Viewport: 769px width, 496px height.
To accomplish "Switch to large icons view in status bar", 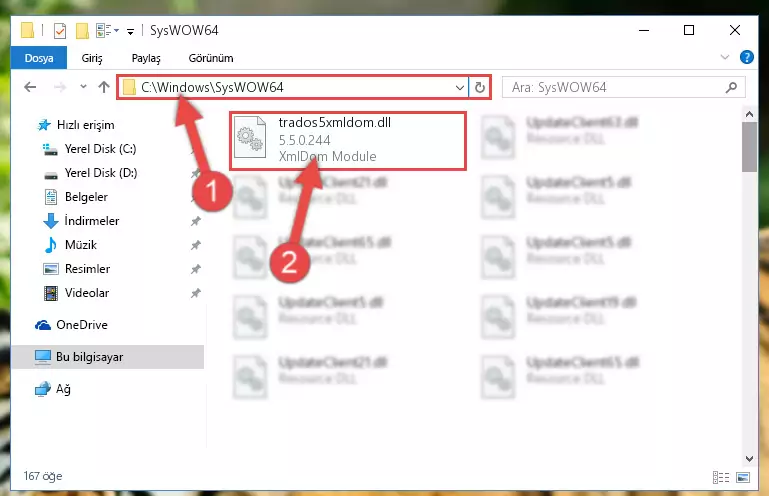I will pos(743,477).
